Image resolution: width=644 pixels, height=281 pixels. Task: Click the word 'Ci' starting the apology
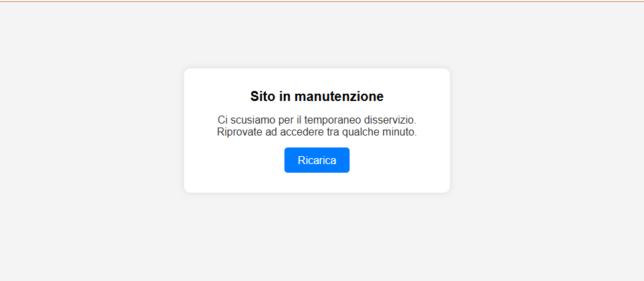(x=222, y=120)
